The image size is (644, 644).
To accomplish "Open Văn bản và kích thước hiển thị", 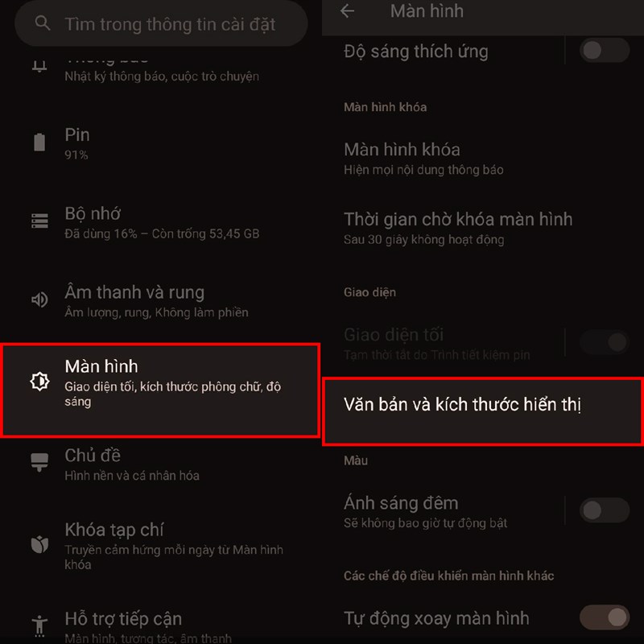I will pyautogui.click(x=482, y=411).
